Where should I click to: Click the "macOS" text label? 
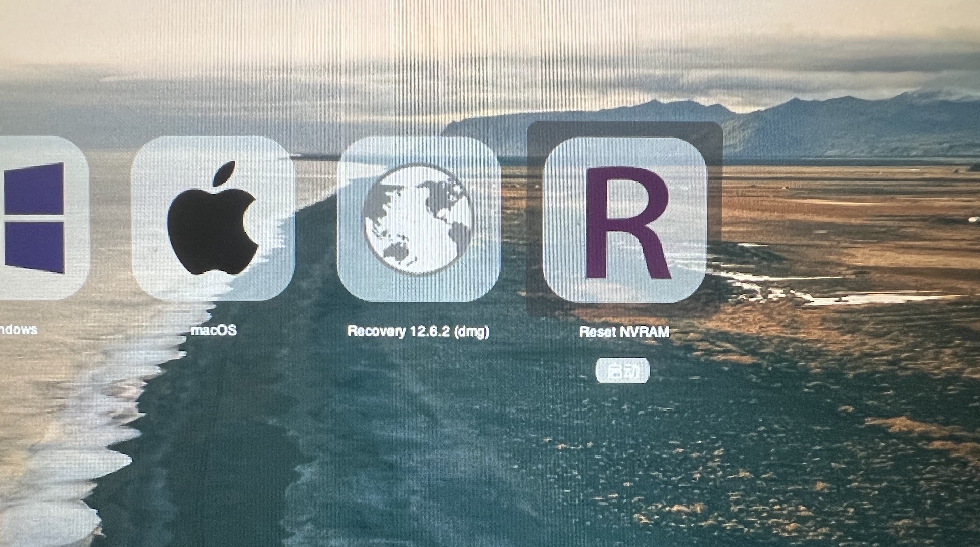pyautogui.click(x=214, y=330)
